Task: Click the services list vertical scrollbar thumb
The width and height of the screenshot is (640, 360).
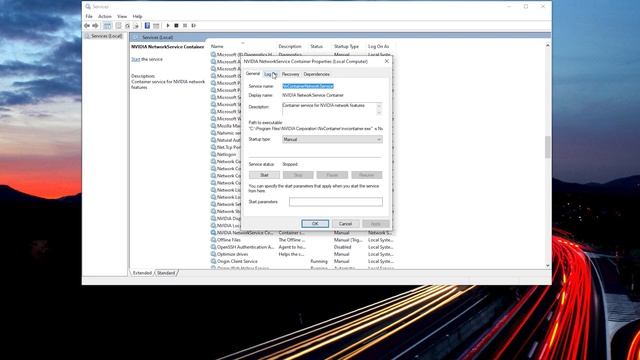Action: (x=548, y=147)
